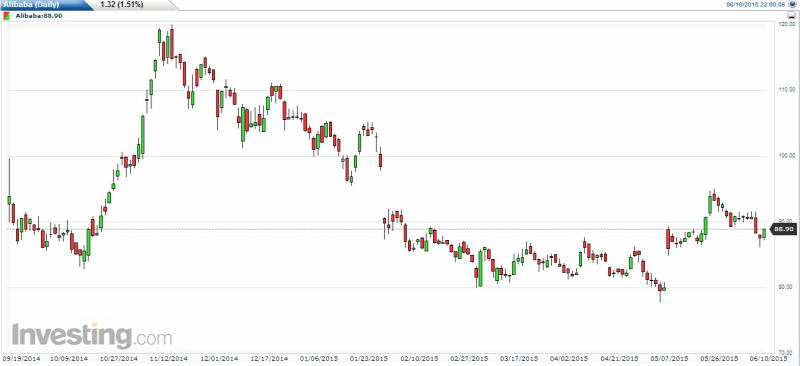Click the 05/07/2015 date axis label
The width and height of the screenshot is (800, 366).
[667, 359]
